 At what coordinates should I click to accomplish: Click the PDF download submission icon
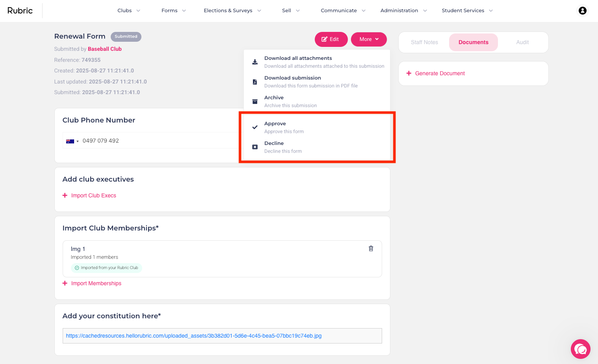click(255, 82)
